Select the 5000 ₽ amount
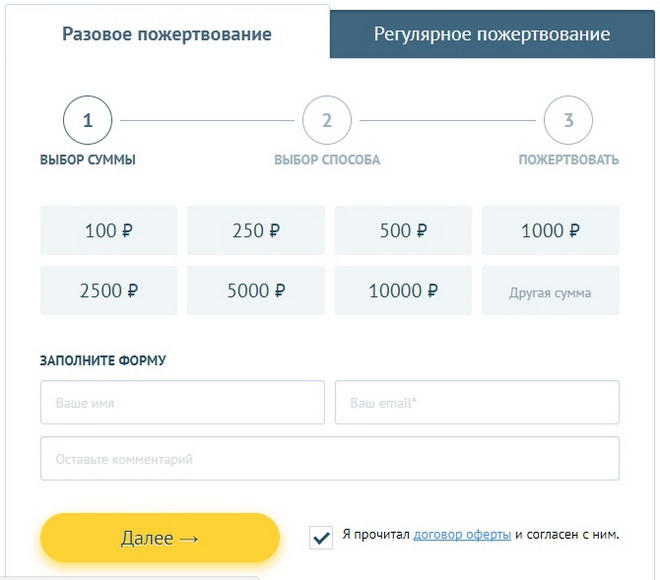 pos(256,291)
